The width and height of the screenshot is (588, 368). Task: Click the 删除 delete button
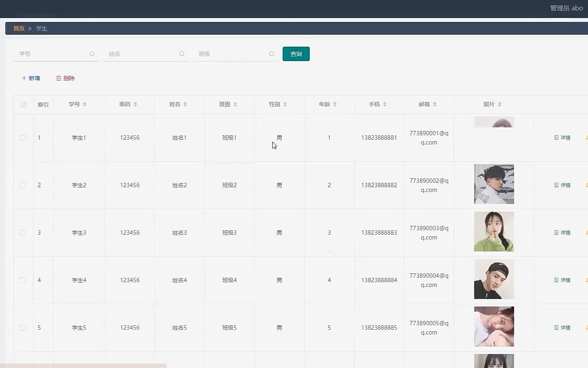[65, 78]
